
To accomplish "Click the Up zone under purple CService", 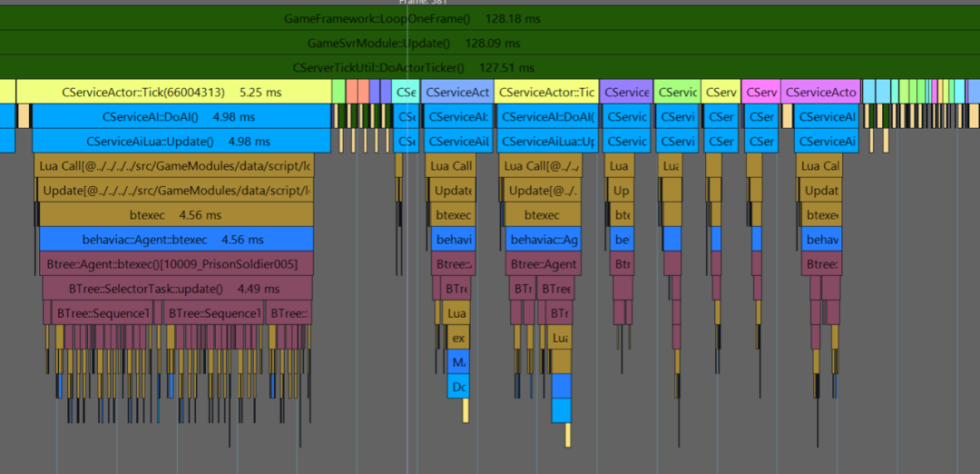I will 622,190.
